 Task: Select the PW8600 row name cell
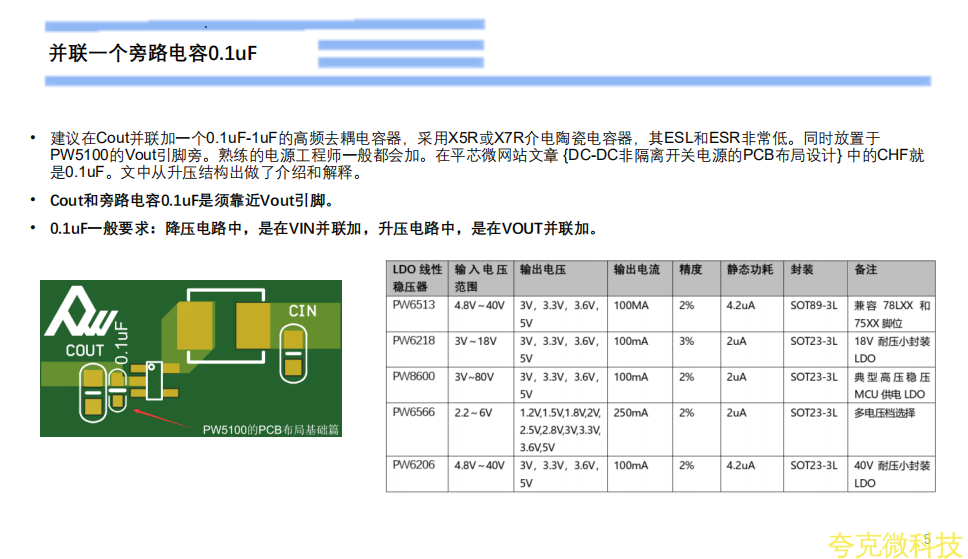coord(414,377)
